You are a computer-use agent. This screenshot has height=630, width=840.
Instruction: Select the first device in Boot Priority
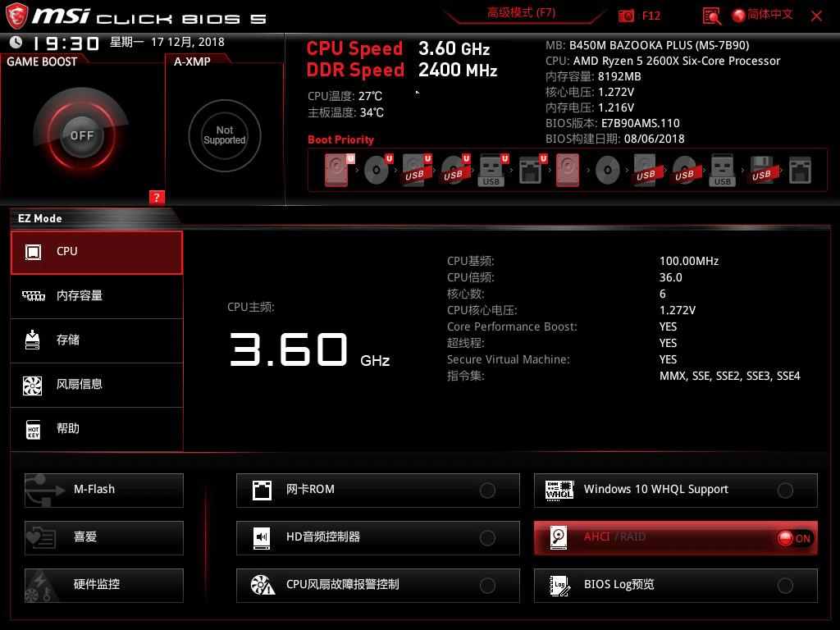click(x=335, y=170)
